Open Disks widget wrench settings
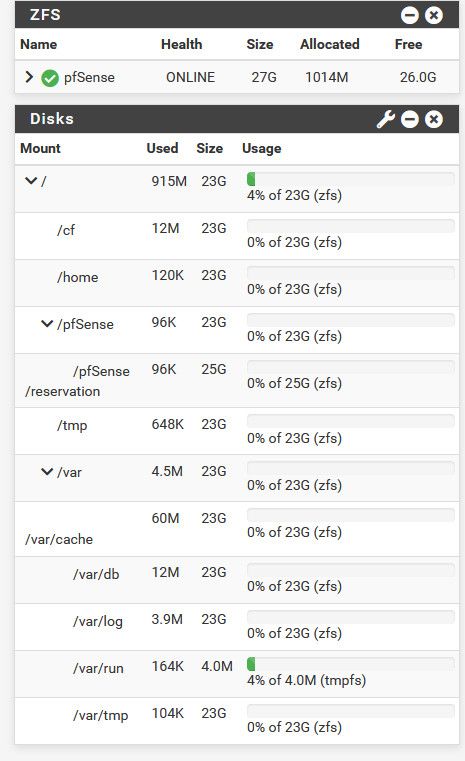The height and width of the screenshot is (761, 465). pos(386,119)
